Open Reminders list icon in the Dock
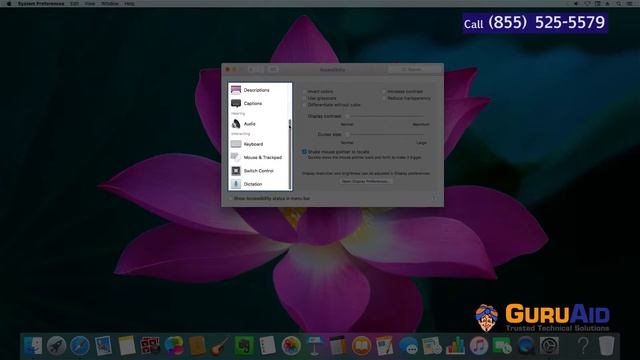This screenshot has width=640, height=360. pos(267,345)
